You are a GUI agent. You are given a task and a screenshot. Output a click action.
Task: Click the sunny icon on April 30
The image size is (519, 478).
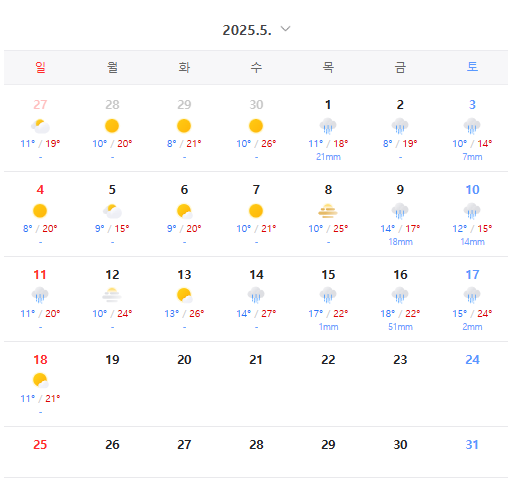coord(256,126)
